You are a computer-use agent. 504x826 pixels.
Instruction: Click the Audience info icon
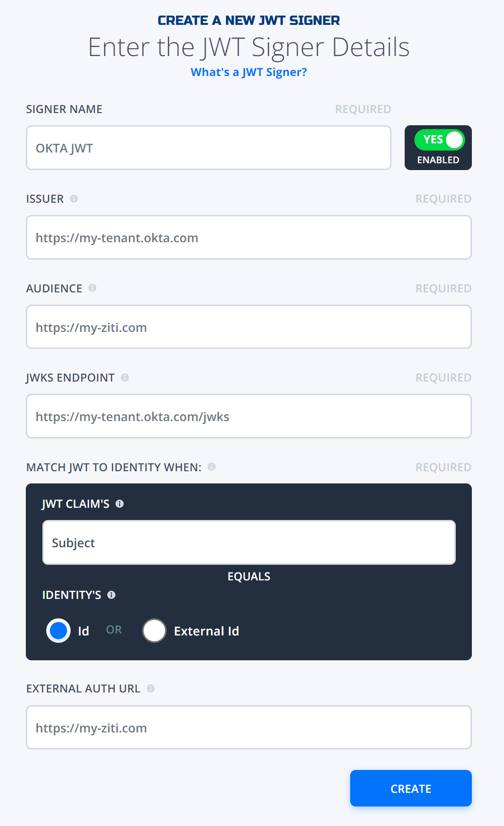tap(93, 288)
